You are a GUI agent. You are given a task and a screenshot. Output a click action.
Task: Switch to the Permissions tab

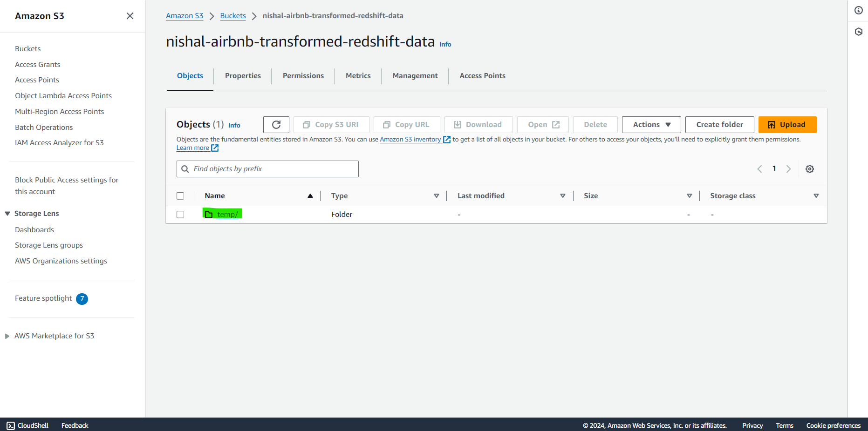tap(303, 76)
